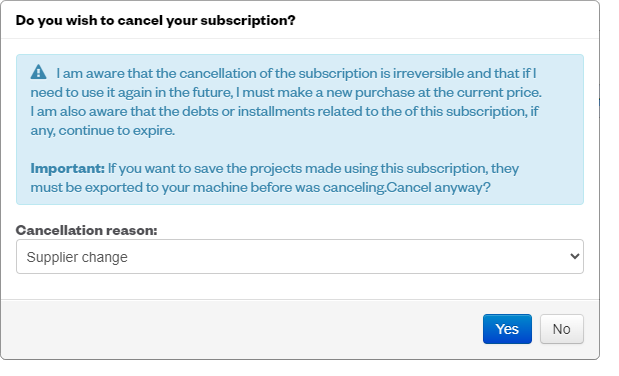This screenshot has width=619, height=376.
Task: Click the warning triangle icon in alert
Action: (x=38, y=72)
